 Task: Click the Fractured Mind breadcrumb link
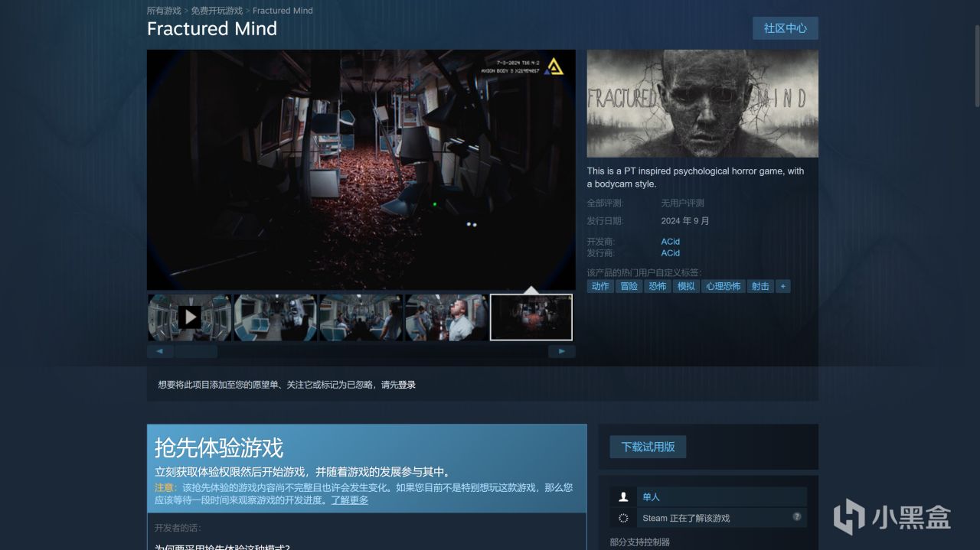point(283,11)
